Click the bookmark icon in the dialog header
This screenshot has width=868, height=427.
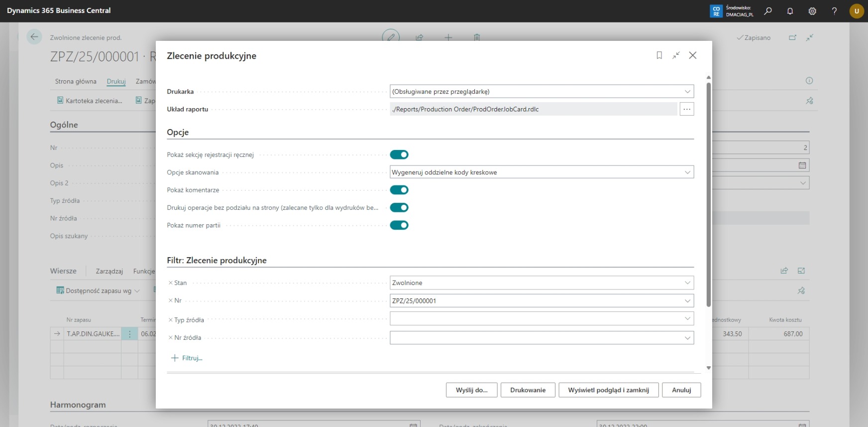pos(659,55)
